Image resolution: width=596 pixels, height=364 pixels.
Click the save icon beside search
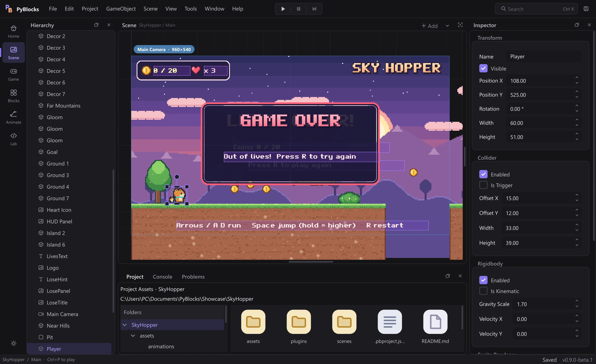click(x=586, y=9)
